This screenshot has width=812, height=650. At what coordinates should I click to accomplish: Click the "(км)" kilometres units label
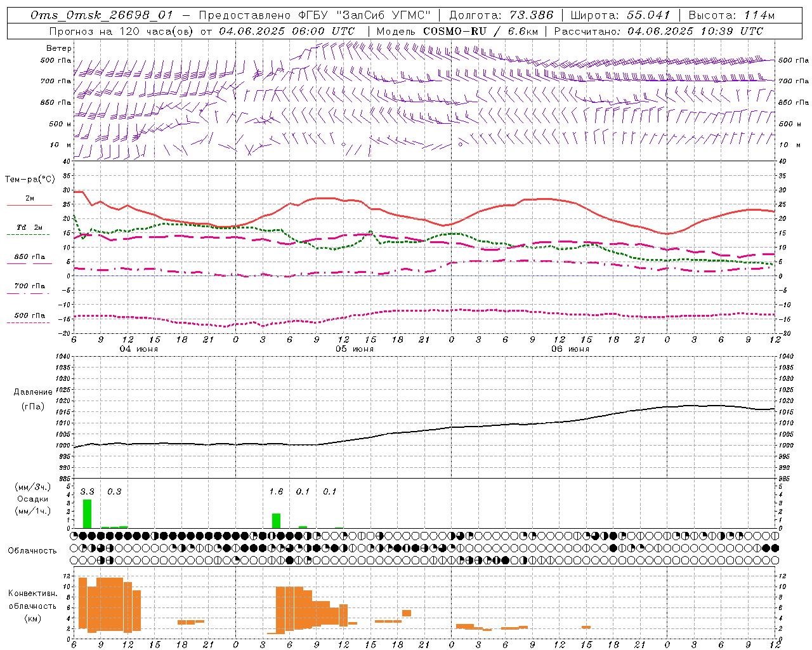33,618
